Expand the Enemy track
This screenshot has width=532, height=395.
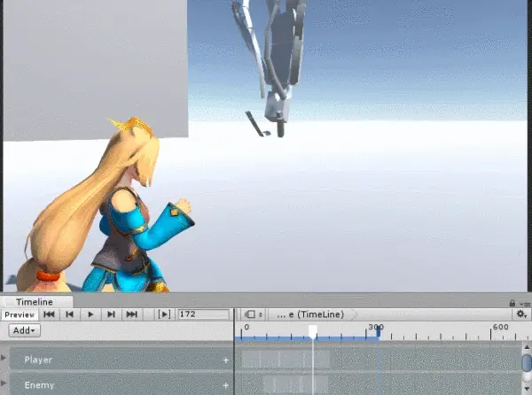[4, 383]
